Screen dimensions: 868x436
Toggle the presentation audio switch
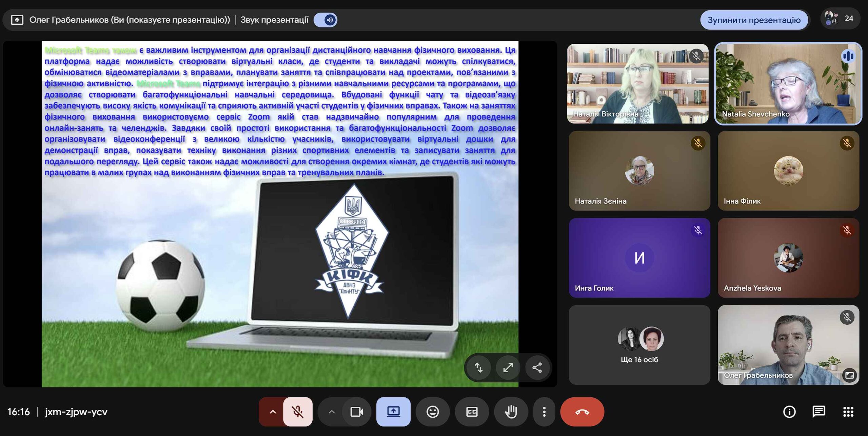pos(325,20)
